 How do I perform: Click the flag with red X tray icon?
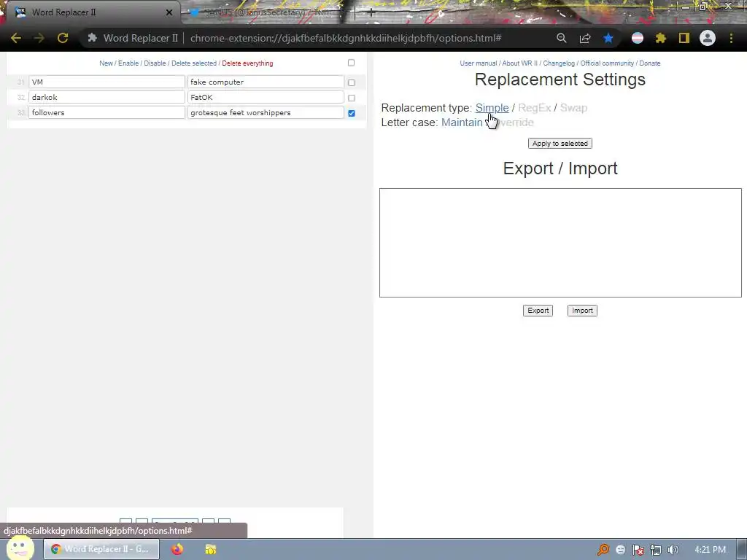(638, 550)
